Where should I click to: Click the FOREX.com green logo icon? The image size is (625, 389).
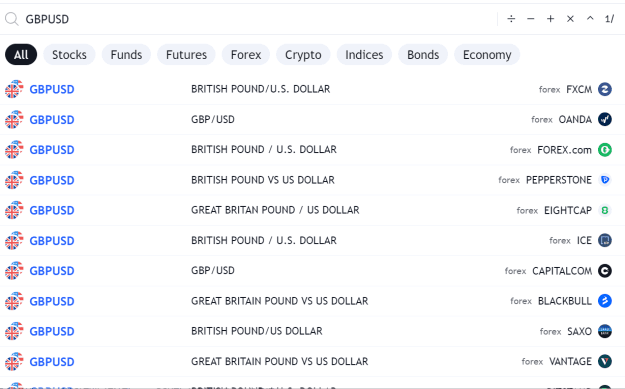coord(605,150)
